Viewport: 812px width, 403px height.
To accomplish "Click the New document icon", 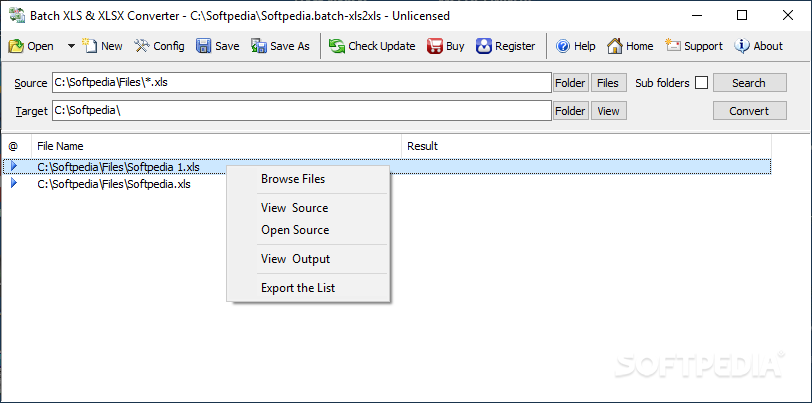I will [90, 46].
